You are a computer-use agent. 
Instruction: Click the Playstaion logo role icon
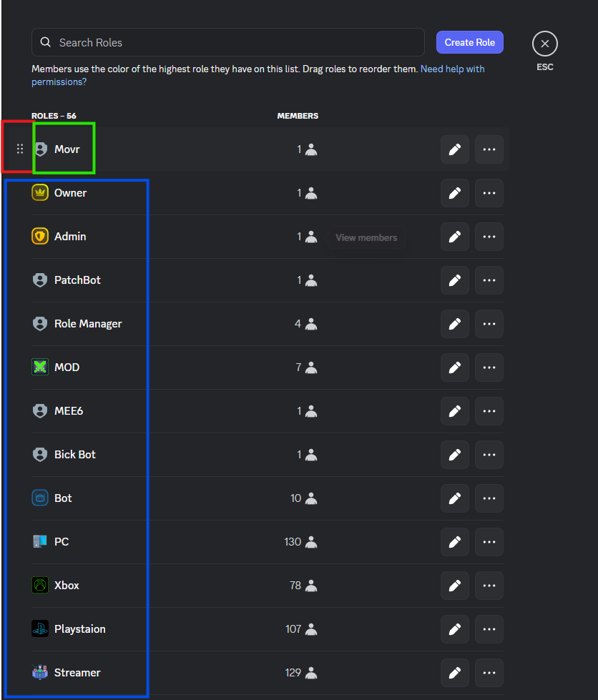pos(40,629)
